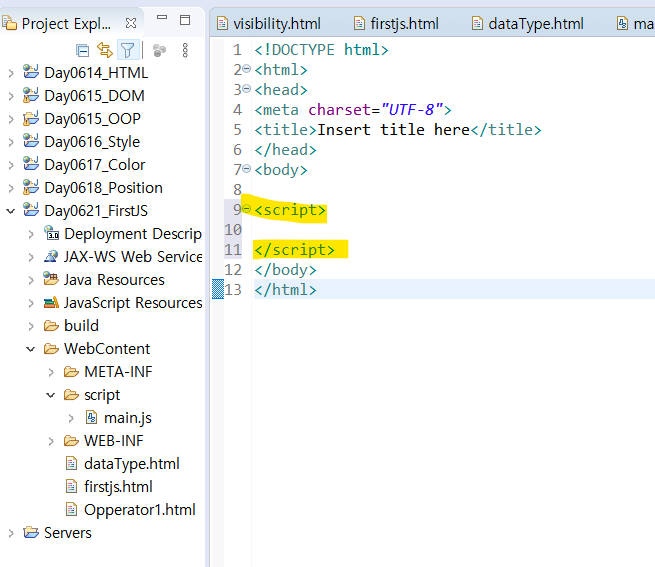Expand the Day0615_DOM project
This screenshot has height=567, width=655.
[x=11, y=97]
